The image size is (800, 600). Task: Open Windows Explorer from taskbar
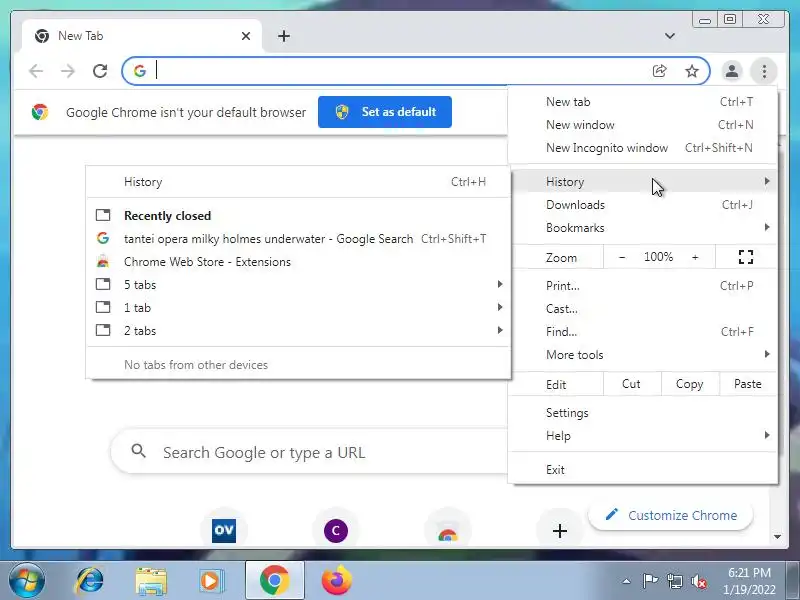[x=151, y=581]
